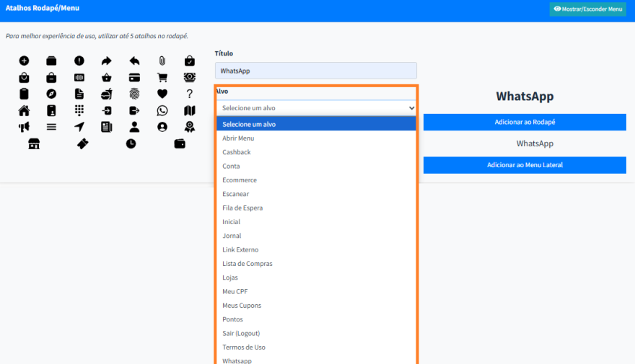This screenshot has height=364, width=635.
Task: Select the storefront shop icon
Action: point(34,143)
